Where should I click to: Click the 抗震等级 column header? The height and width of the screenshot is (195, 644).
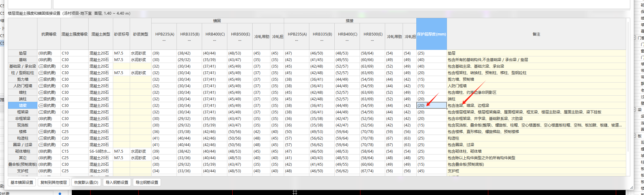pos(49,34)
